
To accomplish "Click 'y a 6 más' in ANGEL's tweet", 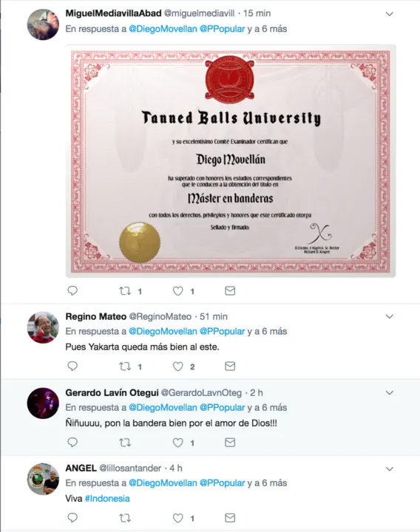I will click(267, 482).
